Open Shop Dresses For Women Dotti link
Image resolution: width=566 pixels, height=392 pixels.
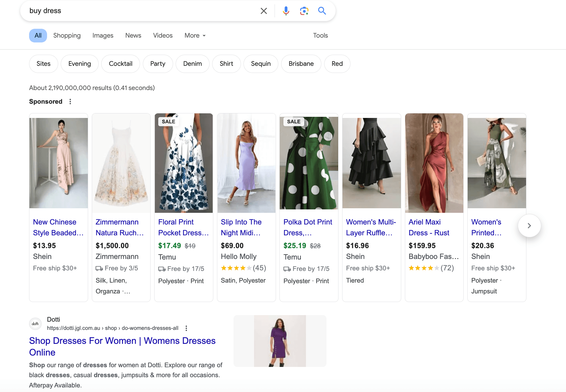coord(122,346)
